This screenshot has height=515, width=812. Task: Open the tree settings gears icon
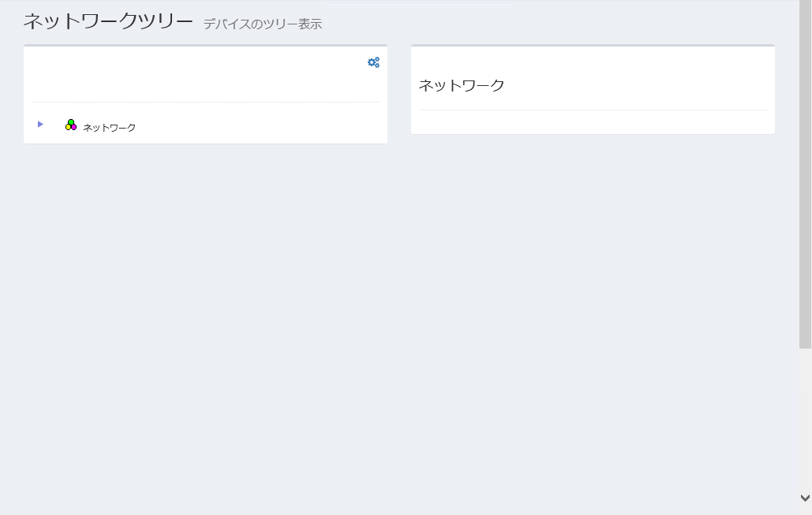click(x=373, y=62)
